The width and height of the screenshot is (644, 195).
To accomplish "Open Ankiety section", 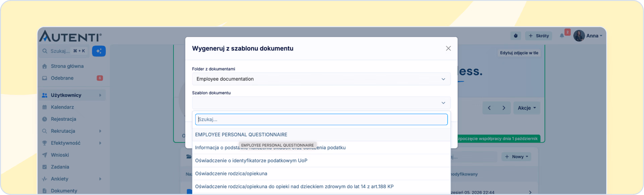I will (59, 179).
